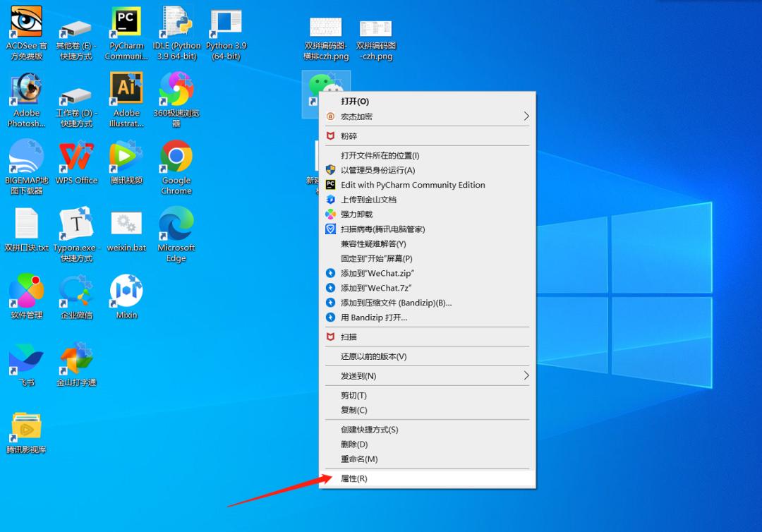Click the Adobe Illustrator desktop icon

click(126, 88)
